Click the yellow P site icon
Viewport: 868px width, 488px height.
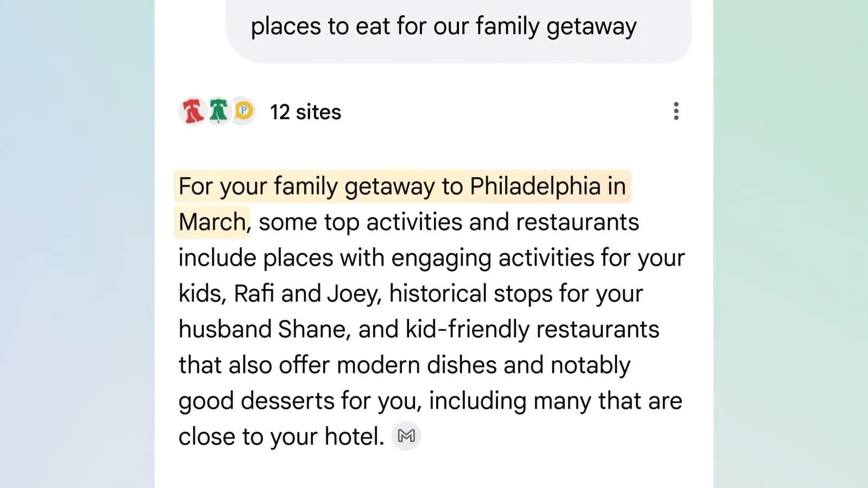(244, 111)
